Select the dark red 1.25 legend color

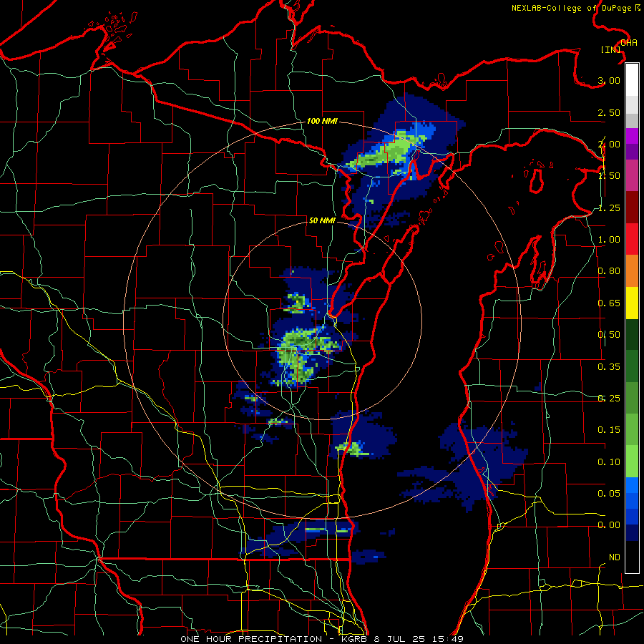pyautogui.click(x=632, y=208)
